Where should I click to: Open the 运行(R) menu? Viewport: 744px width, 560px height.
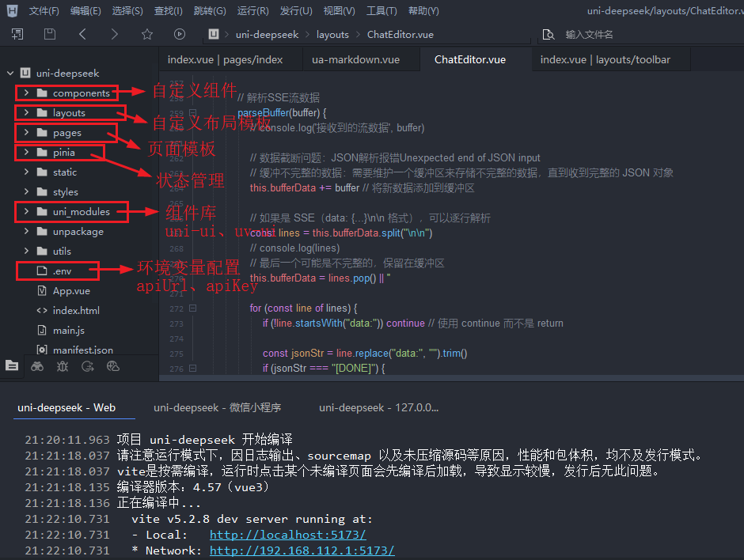pos(252,10)
